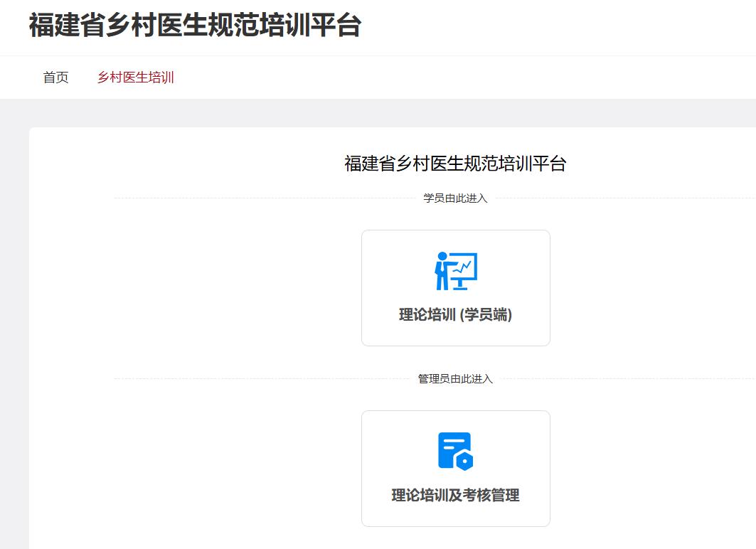Image resolution: width=756 pixels, height=549 pixels.
Task: Click the person figure in the student icon
Action: point(442,272)
